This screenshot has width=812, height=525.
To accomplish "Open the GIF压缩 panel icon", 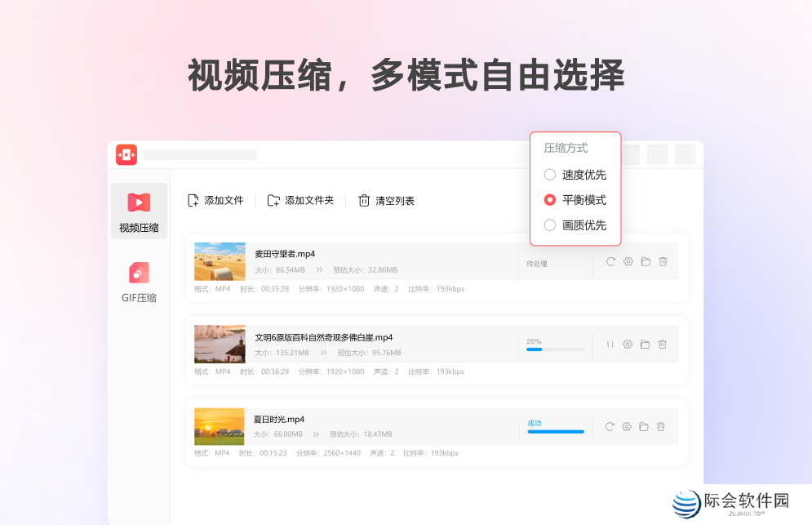I will point(139,273).
